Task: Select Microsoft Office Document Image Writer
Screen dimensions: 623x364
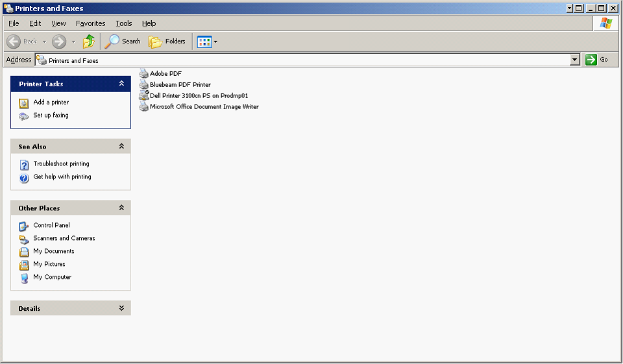Action: tap(204, 106)
